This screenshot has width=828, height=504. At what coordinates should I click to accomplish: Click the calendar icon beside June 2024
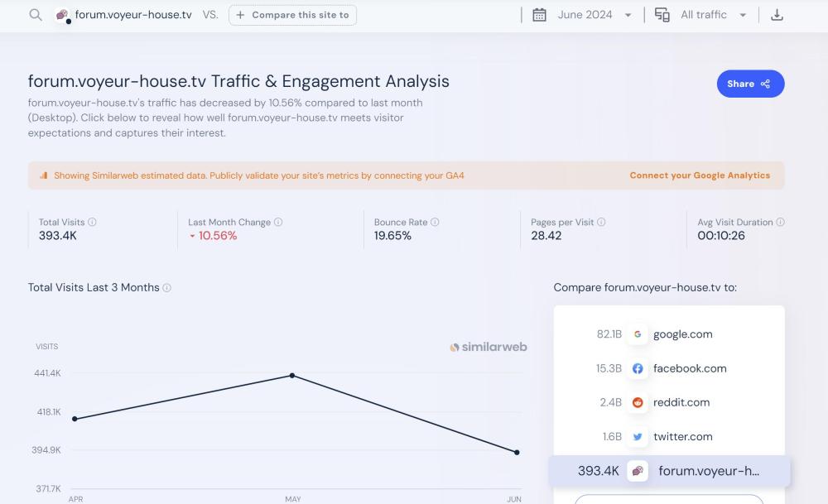539,15
